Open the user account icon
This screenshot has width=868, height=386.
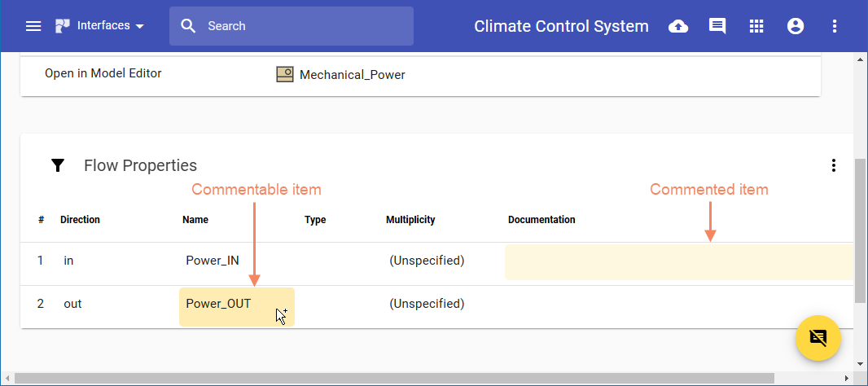click(x=796, y=26)
